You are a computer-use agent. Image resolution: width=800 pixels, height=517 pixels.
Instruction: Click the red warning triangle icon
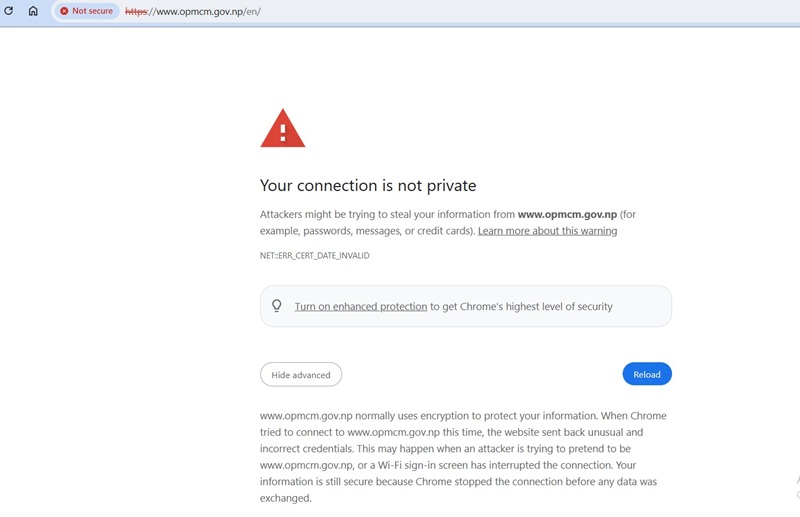tap(283, 128)
